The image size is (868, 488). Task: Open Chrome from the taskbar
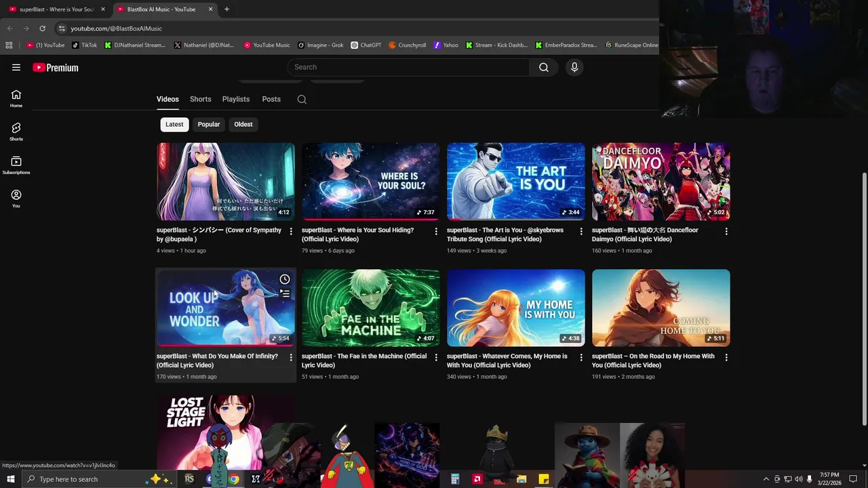coord(233,479)
